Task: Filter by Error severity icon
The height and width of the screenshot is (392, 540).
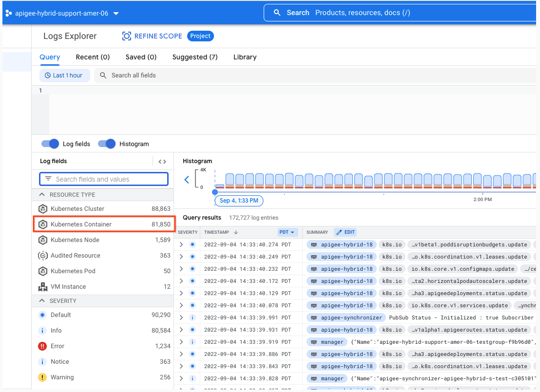Action: pyautogui.click(x=42, y=346)
